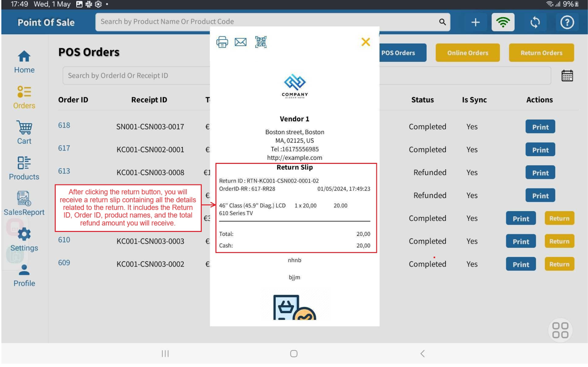The height and width of the screenshot is (367, 588).
Task: Switch to the Return Orders tab
Action: 541,53
